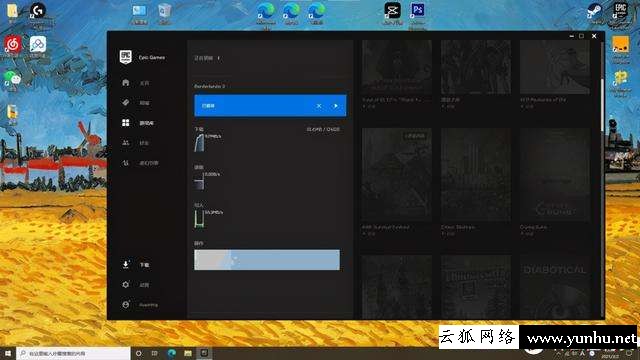Viewport: 640px width, 360px height.
Task: Open Settings gear in Epic sidebar
Action: pyautogui.click(x=126, y=284)
